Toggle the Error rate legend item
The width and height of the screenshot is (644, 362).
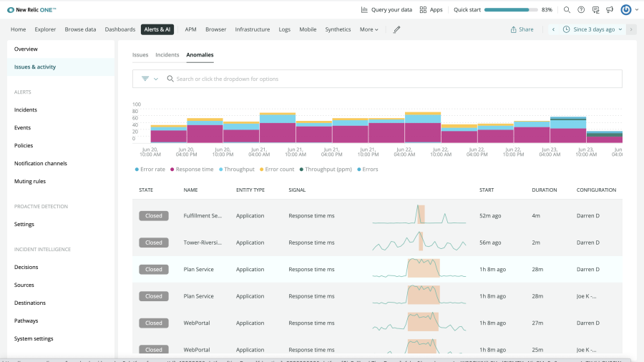coord(150,169)
